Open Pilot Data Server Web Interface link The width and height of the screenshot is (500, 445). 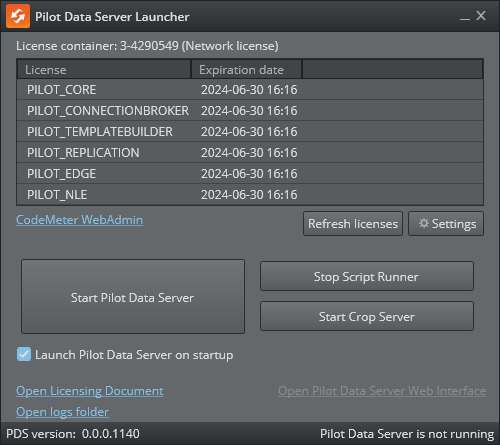pos(382,391)
